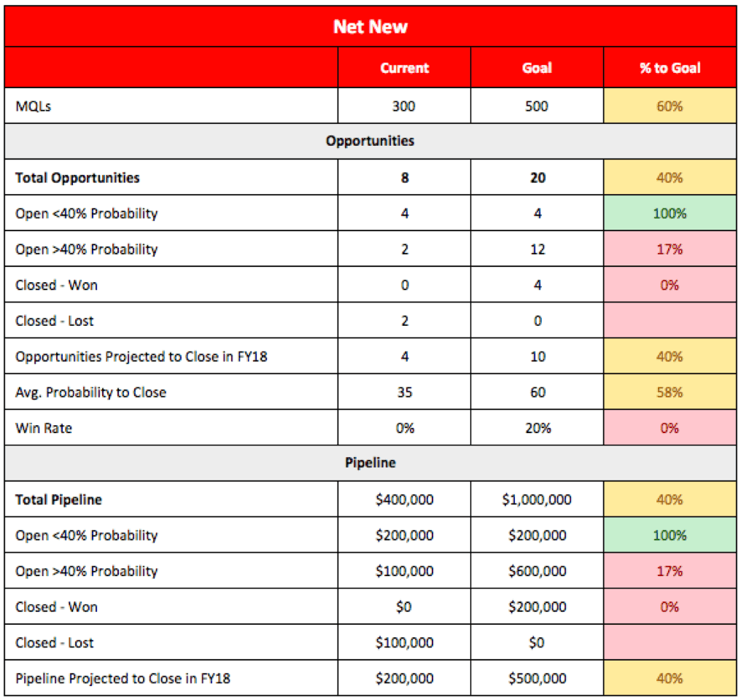Select the Goal column header
This screenshot has height=700, width=741.
[537, 68]
